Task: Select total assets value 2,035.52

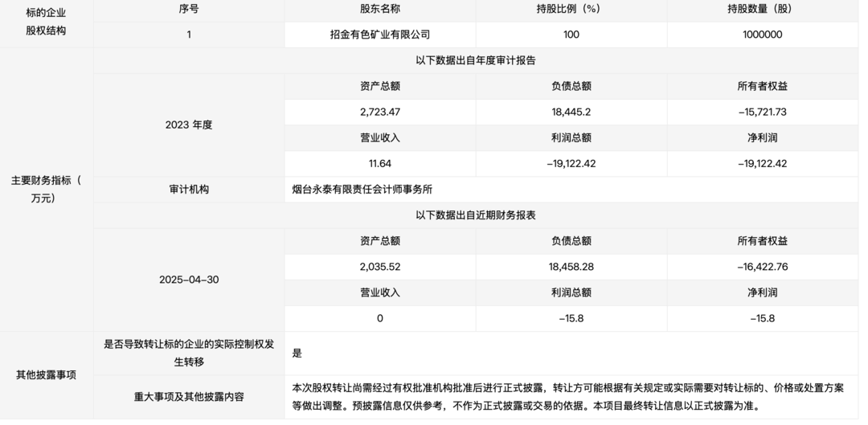Action: pos(379,267)
